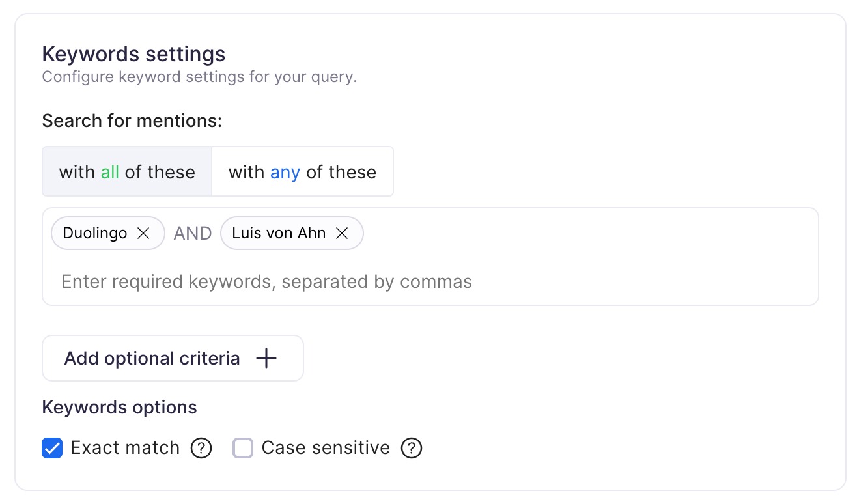
Task: Switch to the 'with any of these' tab
Action: (x=302, y=171)
